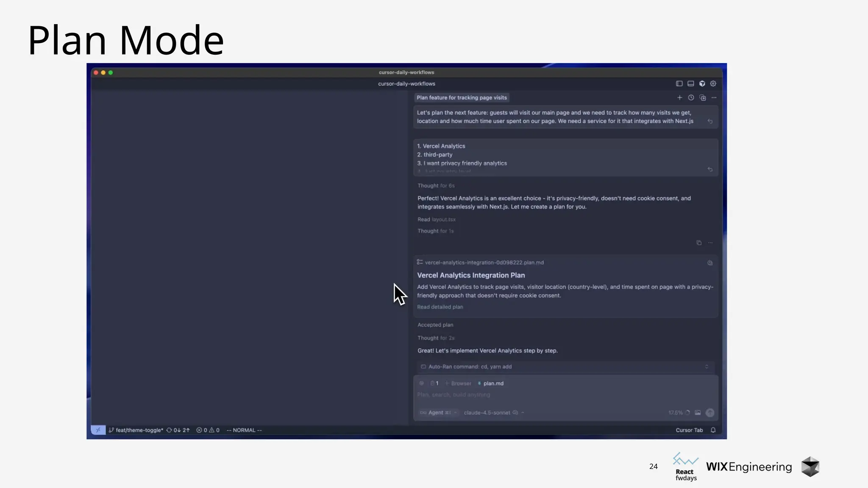The height and width of the screenshot is (488, 868).
Task: Click the send arrow button in chat
Action: pyautogui.click(x=710, y=413)
